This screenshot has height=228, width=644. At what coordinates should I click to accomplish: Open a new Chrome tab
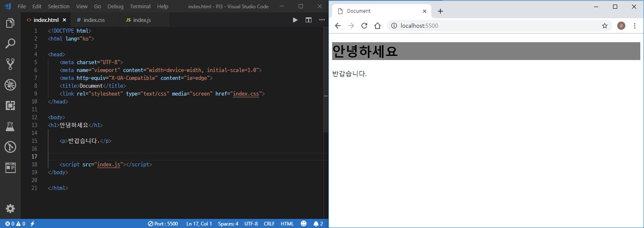tap(440, 11)
